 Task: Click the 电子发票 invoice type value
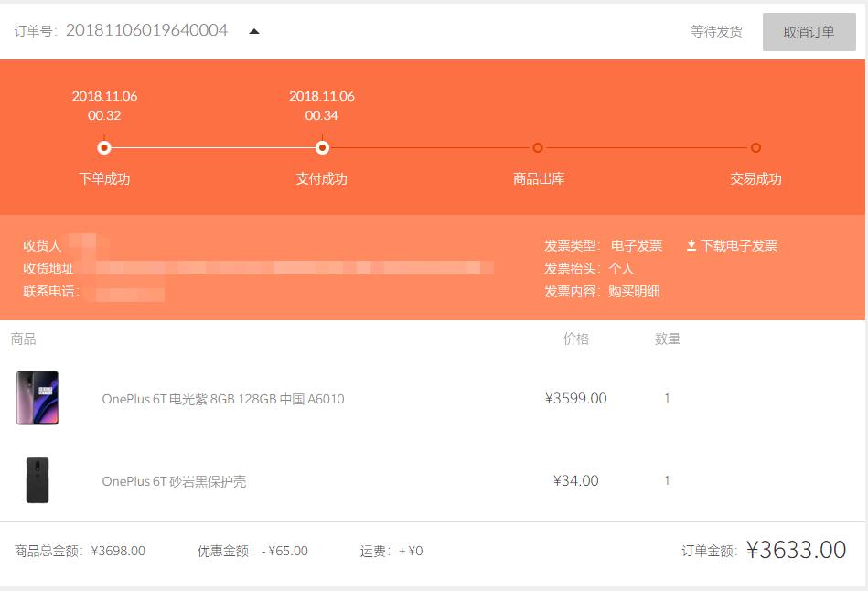[x=637, y=245]
